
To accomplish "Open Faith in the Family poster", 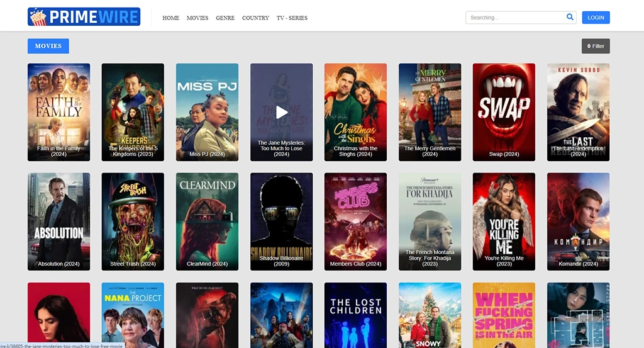I will click(x=58, y=107).
